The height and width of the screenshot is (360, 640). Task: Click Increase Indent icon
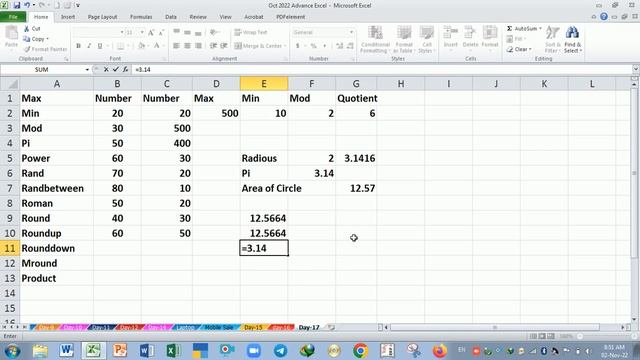[224, 46]
